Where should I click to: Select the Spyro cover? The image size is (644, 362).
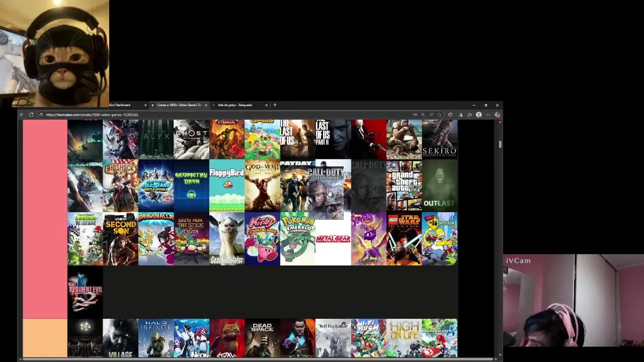(x=369, y=239)
